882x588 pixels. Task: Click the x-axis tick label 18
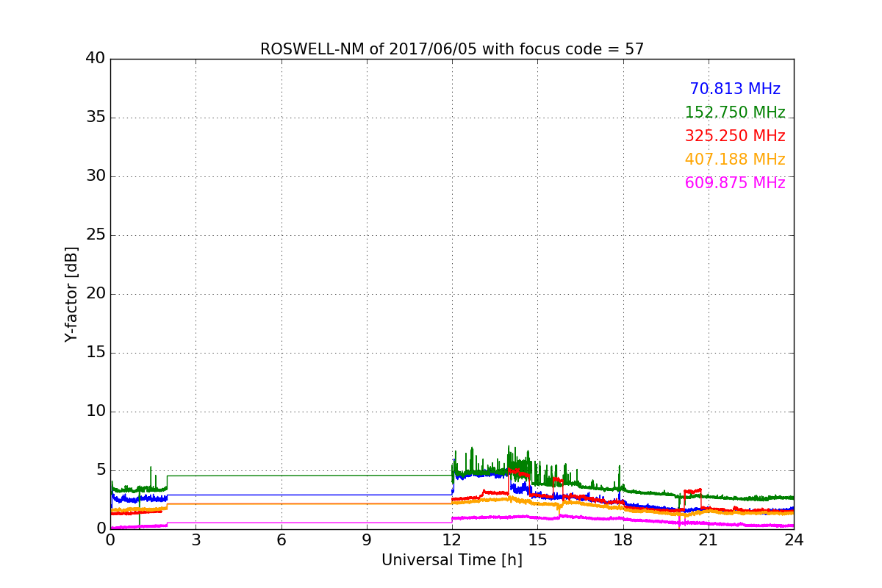point(623,540)
